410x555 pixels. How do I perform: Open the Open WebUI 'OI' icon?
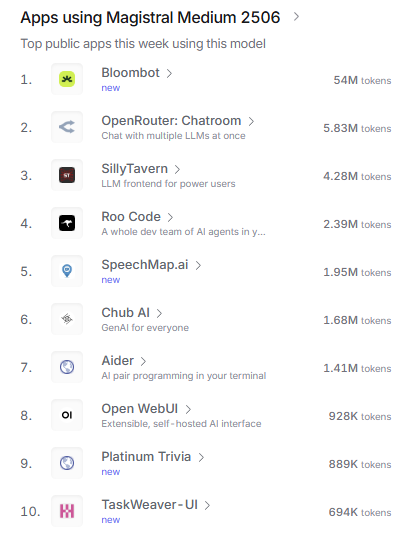pos(67,415)
